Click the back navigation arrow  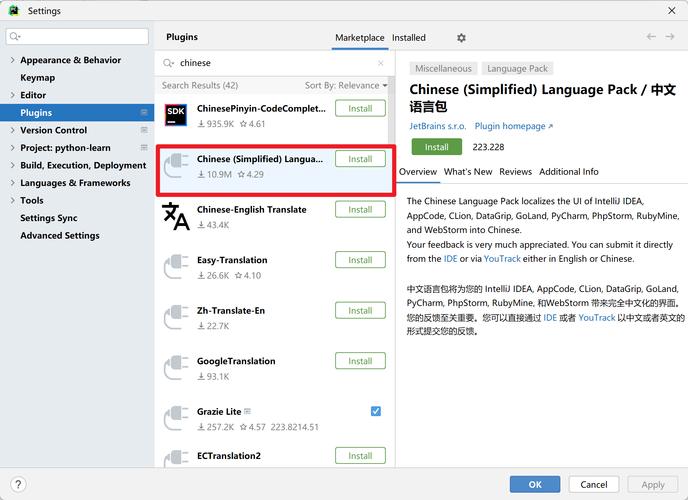[651, 37]
